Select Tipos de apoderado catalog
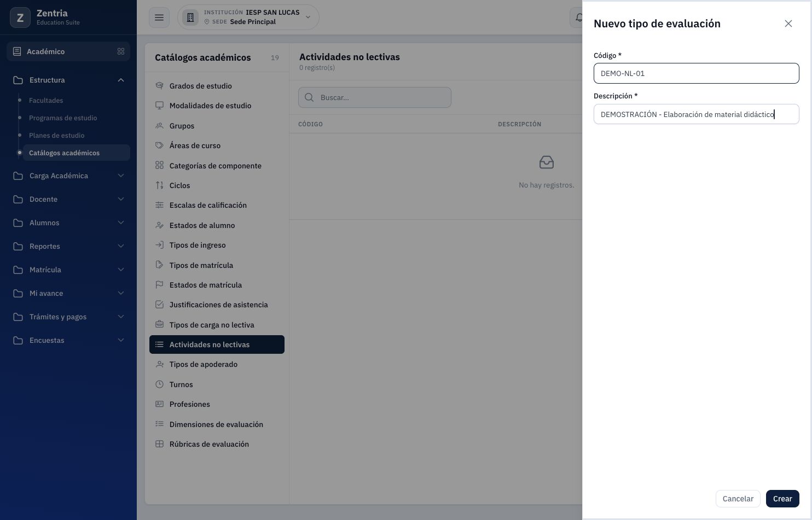Image resolution: width=812 pixels, height=520 pixels. 217,364
